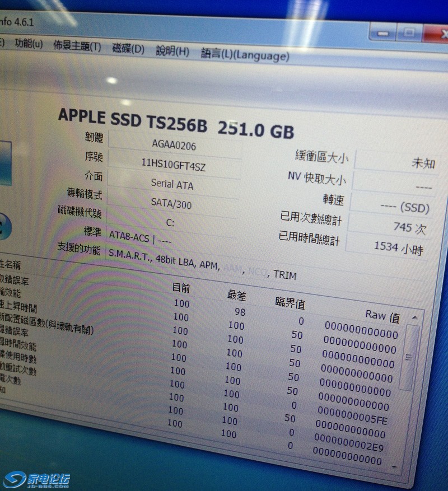The width and height of the screenshot is (448, 491).
Task: Select the APPLE SSD TS256B 251.0 GB title
Action: coord(176,123)
